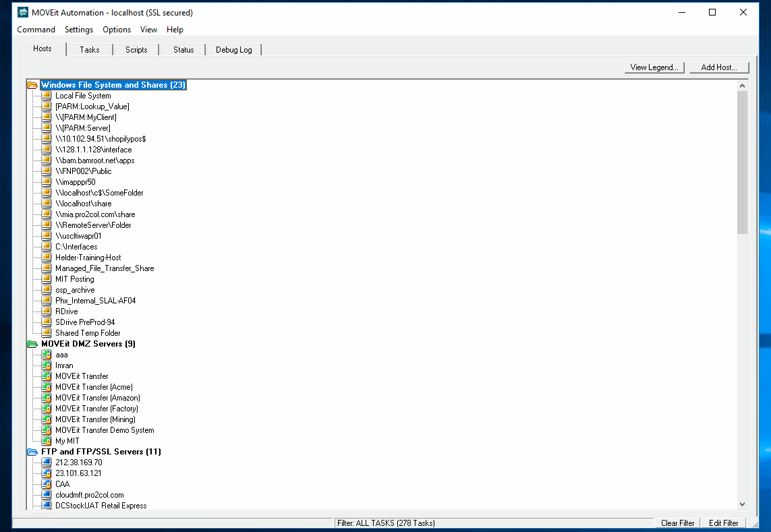This screenshot has width=771, height=532.
Task: Collapse the FTP and FTP/SSL Servers folder icon
Action: pos(32,452)
